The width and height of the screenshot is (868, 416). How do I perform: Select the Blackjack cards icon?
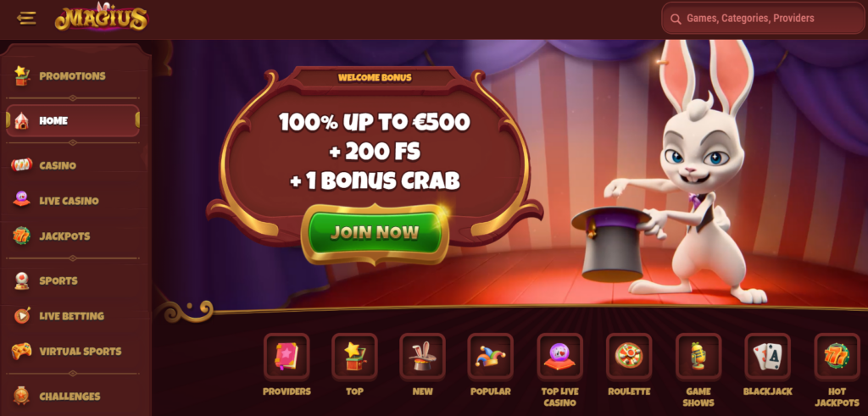767,357
